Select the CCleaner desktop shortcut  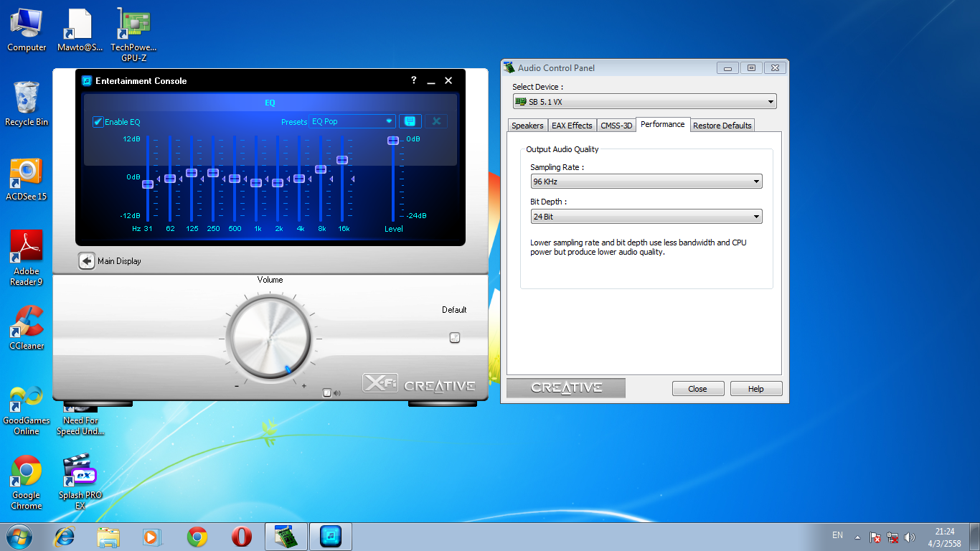point(27,328)
